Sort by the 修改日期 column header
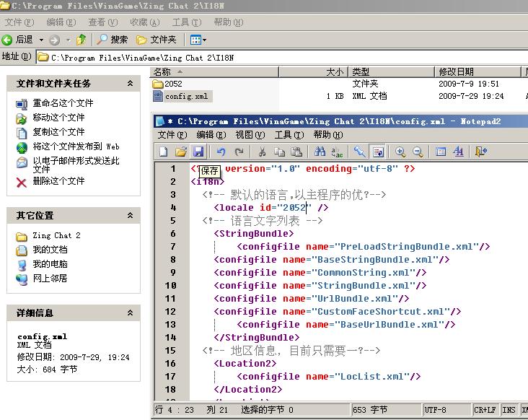This screenshot has width=528, height=420. pos(478,71)
